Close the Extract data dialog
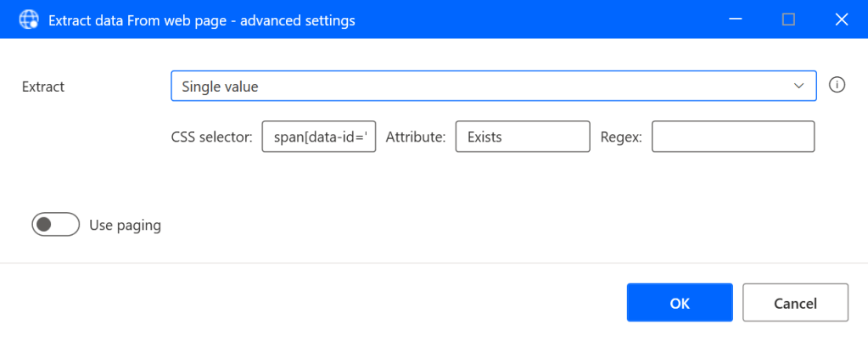Viewport: 868px width, 341px height. 842,20
